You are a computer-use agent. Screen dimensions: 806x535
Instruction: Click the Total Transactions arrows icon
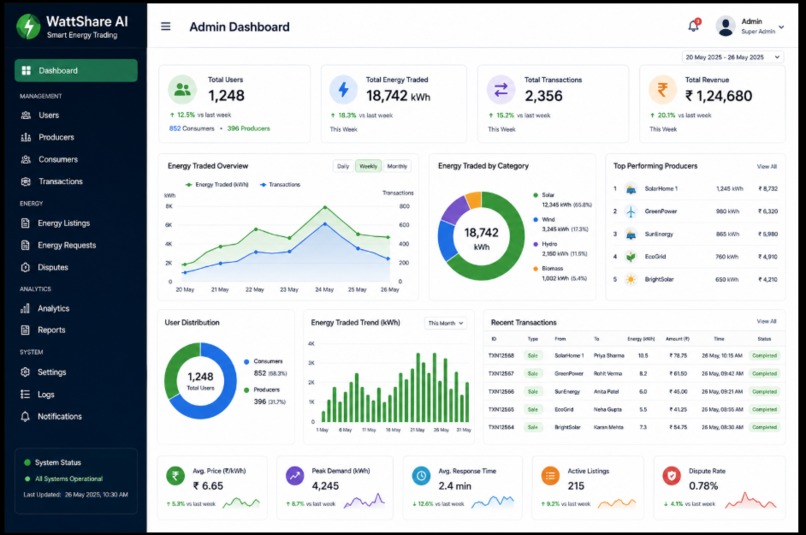(501, 90)
